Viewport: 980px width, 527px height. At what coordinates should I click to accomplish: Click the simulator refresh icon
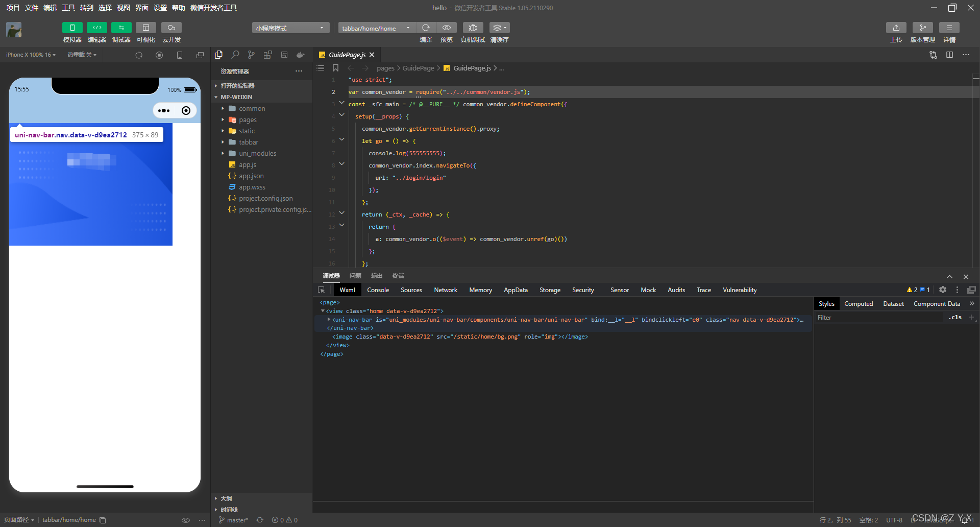coord(139,55)
